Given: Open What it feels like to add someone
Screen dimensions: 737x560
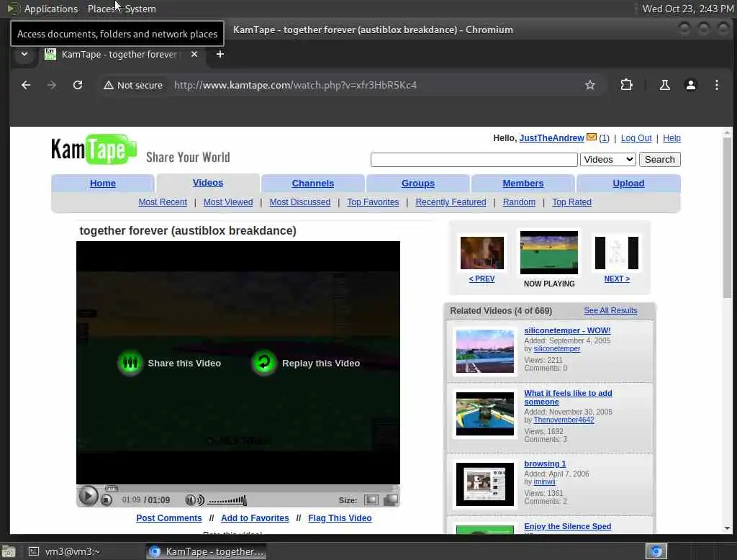Looking at the screenshot, I should coord(568,397).
